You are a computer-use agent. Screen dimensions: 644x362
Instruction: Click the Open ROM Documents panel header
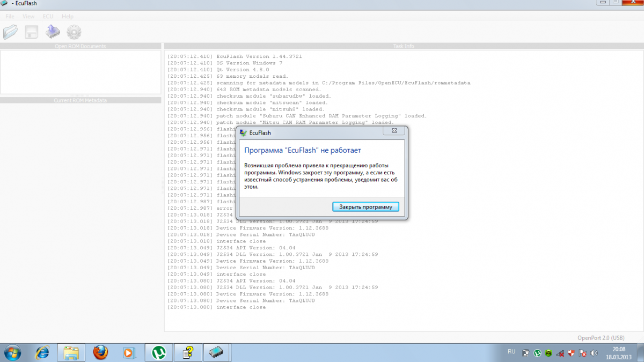point(80,47)
